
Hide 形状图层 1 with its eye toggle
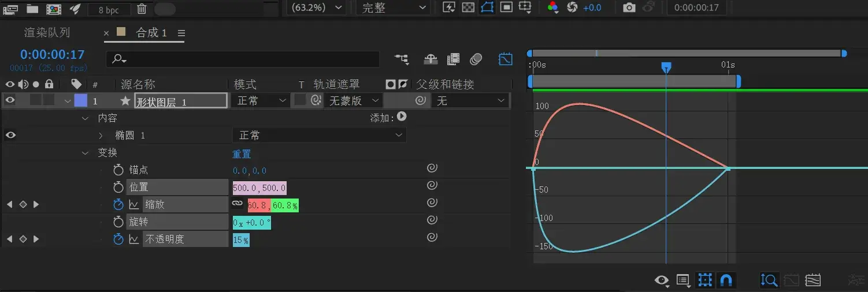coord(10,100)
